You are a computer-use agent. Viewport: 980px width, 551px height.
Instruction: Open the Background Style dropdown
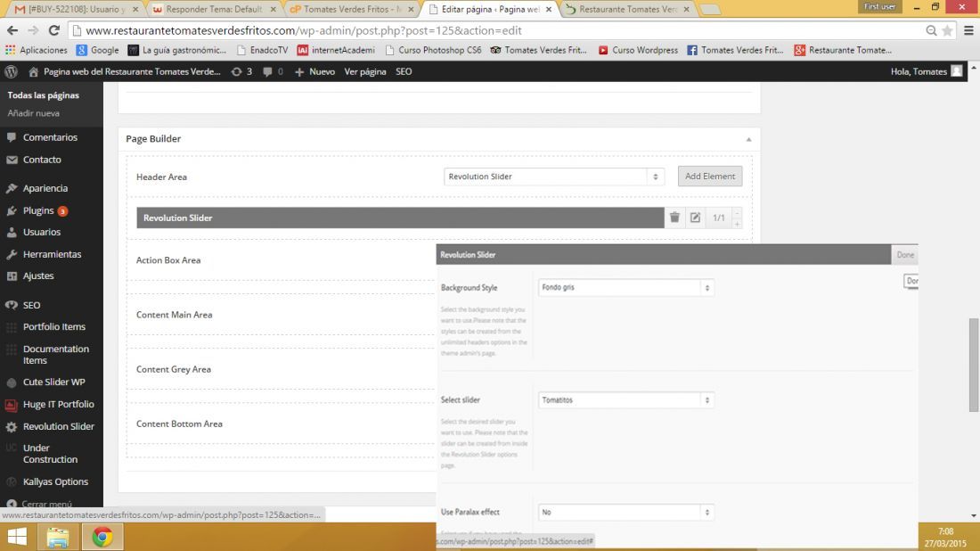click(x=625, y=288)
